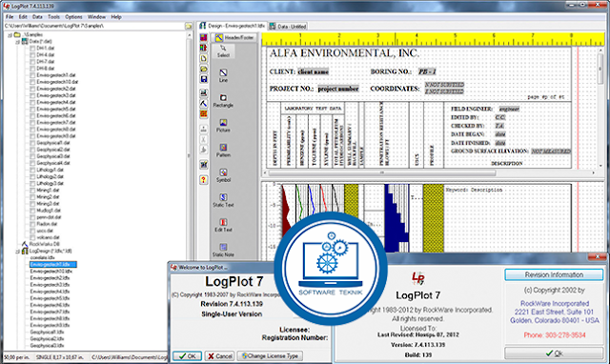The width and height of the screenshot is (610, 364).
Task: Click the ALFA ENVIRONMENTAL, INC. title text
Action: [344, 53]
